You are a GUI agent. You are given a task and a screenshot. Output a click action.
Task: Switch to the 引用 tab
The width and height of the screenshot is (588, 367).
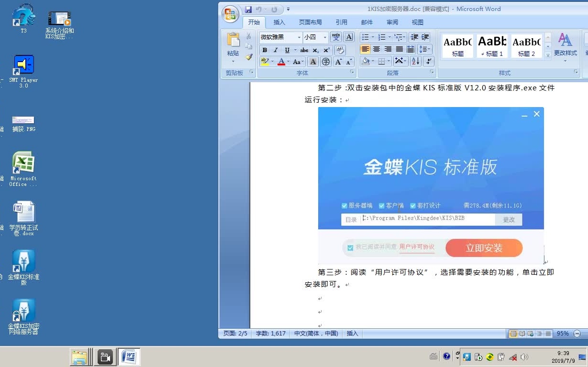pyautogui.click(x=341, y=22)
